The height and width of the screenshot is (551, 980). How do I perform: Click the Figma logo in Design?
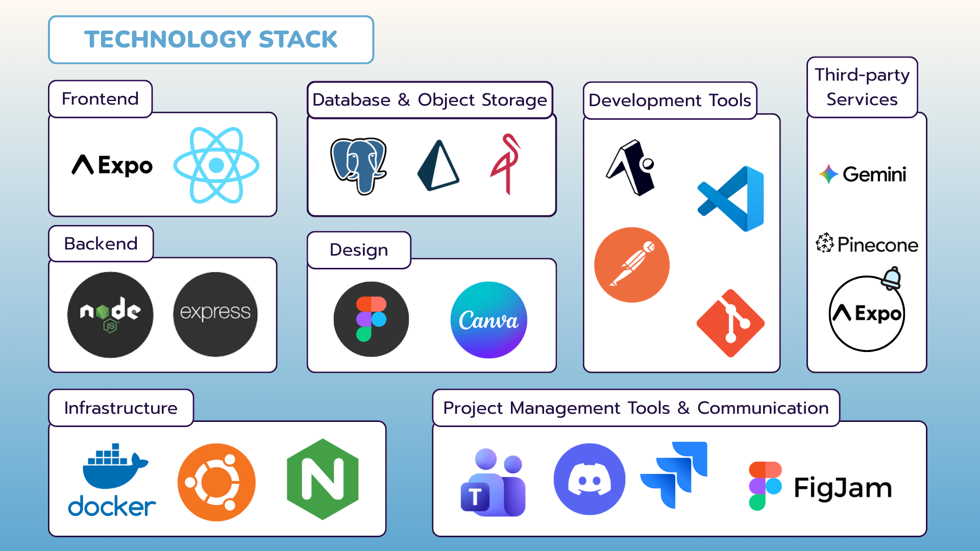[371, 319]
